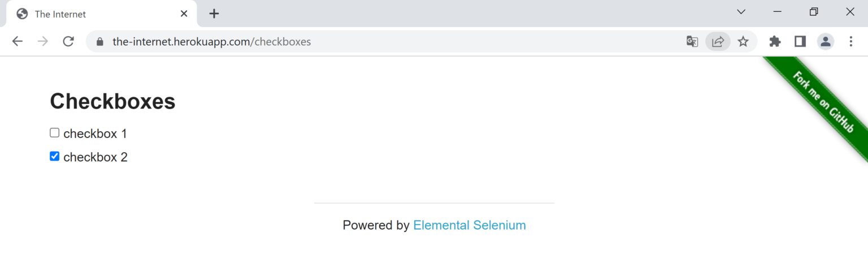Go back to the previous page
Image resolution: width=868 pixels, height=280 pixels.
[x=18, y=41]
